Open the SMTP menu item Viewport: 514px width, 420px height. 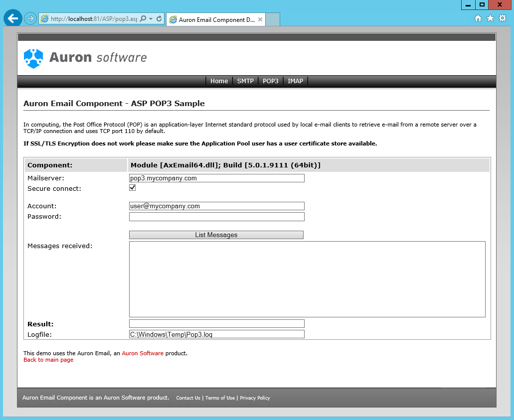(245, 81)
